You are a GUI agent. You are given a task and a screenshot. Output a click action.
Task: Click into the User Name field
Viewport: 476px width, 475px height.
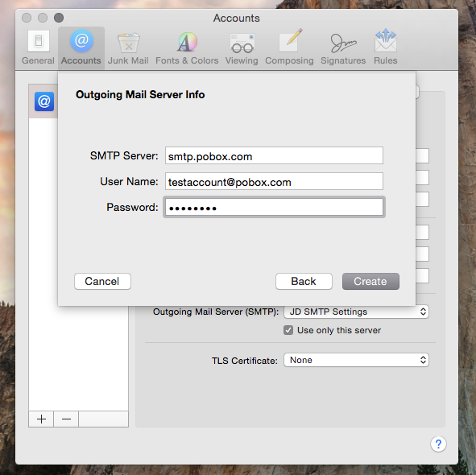[x=274, y=181]
